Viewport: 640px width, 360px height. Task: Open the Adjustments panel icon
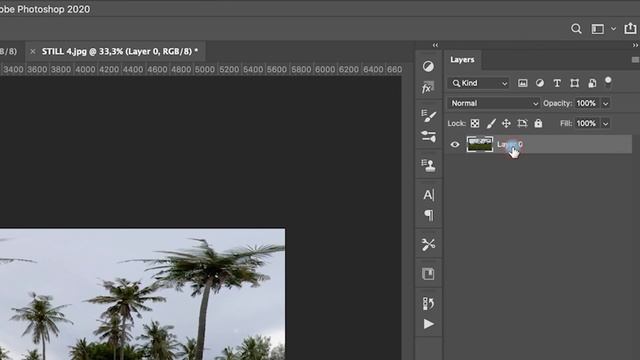point(428,66)
